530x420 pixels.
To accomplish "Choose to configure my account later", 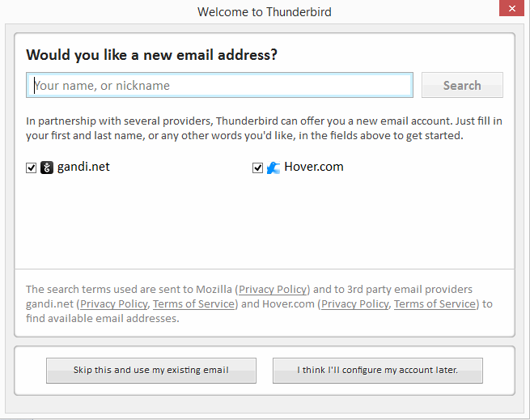I will 378,371.
